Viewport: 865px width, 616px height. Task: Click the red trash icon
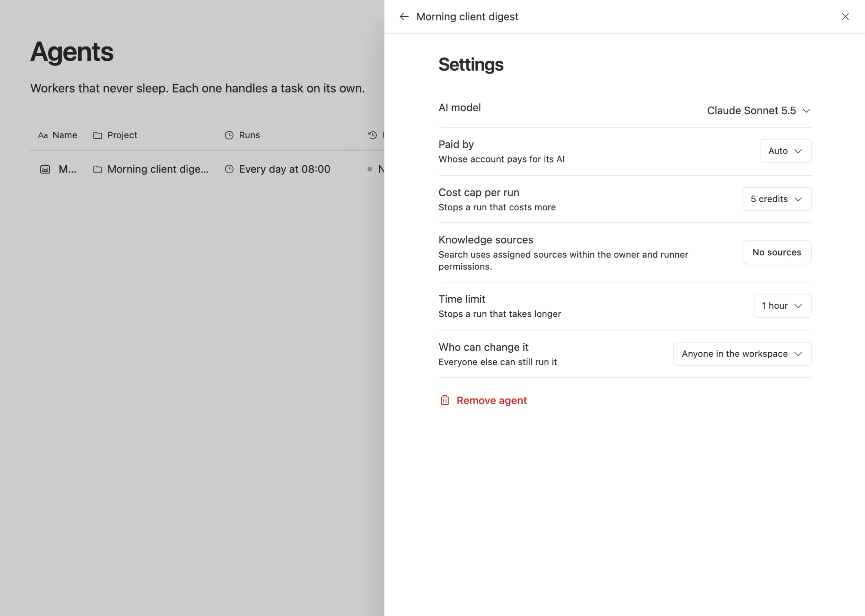(445, 400)
